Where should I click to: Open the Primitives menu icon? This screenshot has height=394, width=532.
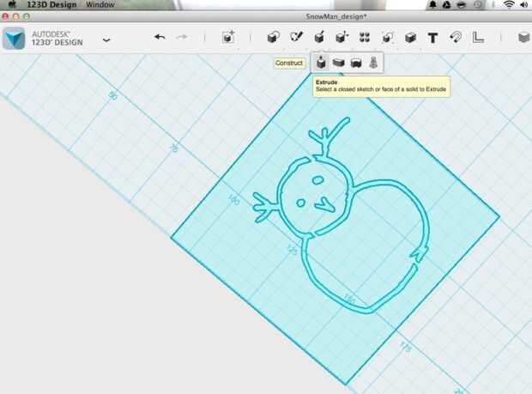click(x=273, y=37)
